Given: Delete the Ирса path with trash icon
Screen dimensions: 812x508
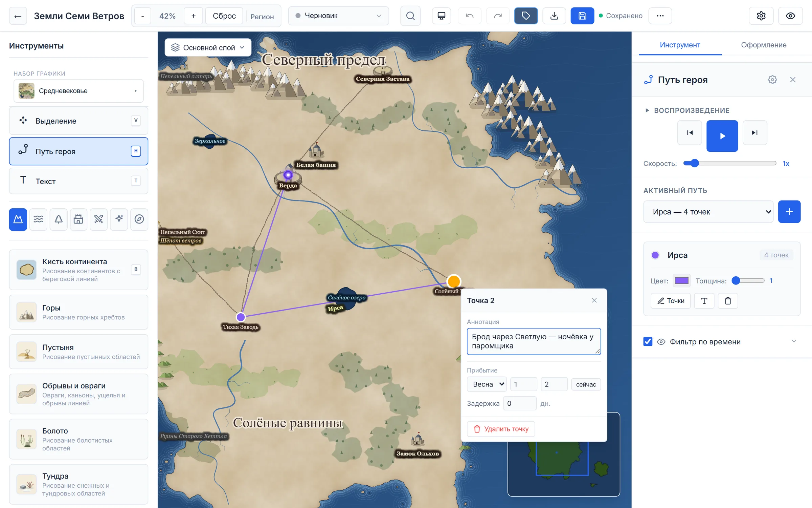Looking at the screenshot, I should (728, 301).
